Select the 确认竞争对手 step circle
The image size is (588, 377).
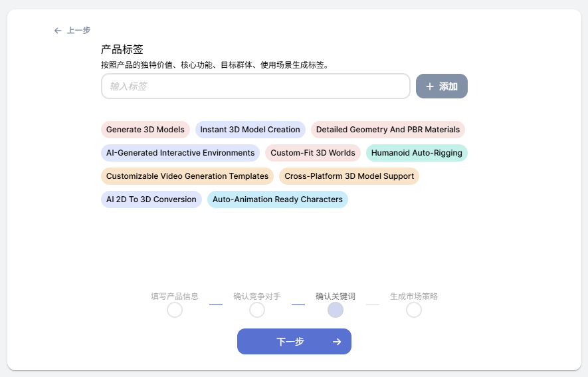pyautogui.click(x=257, y=310)
